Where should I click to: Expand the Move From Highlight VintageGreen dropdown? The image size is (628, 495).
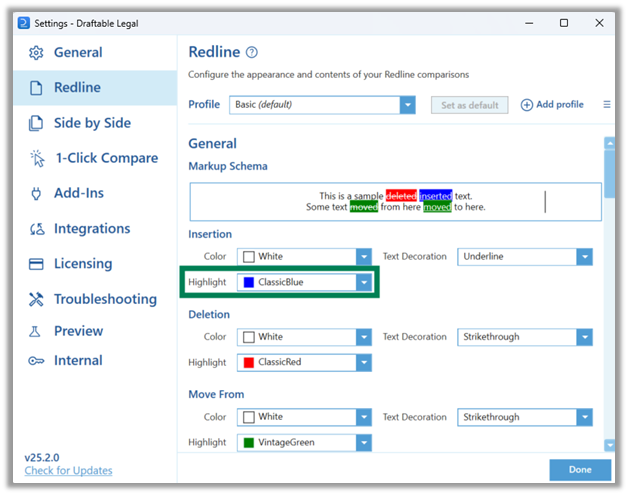coord(364,443)
